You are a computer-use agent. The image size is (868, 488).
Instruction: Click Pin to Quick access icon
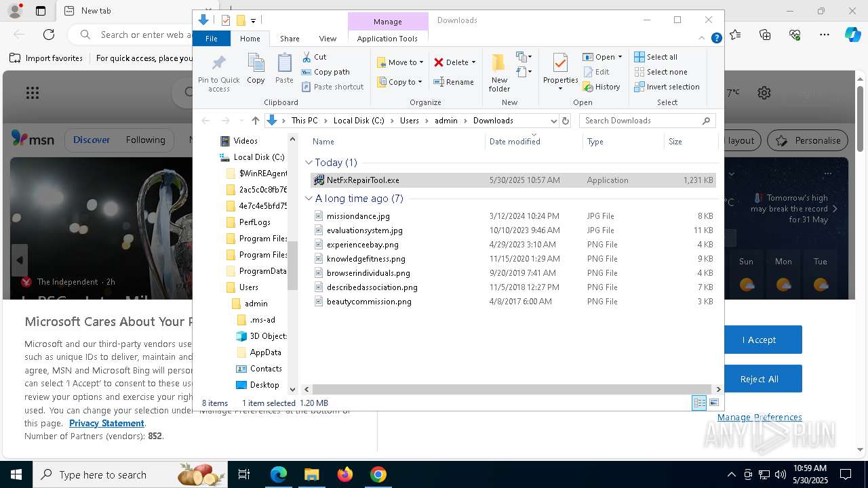pos(218,73)
